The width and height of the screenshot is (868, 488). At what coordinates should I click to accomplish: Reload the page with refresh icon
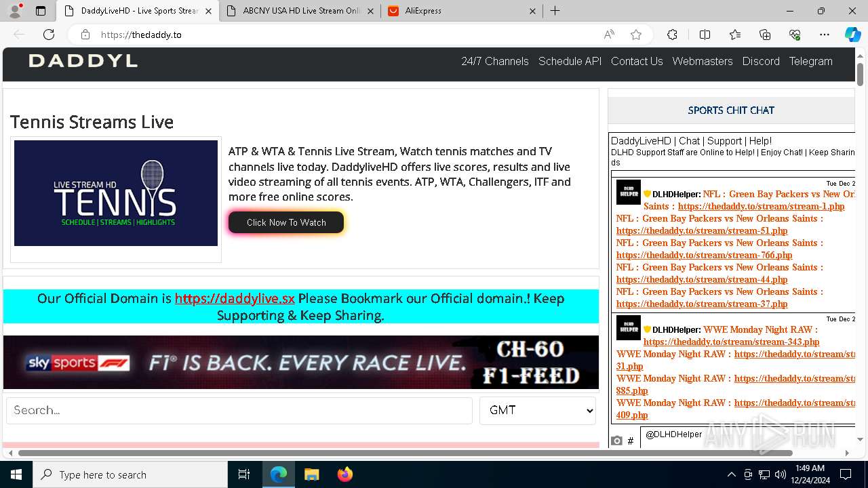pyautogui.click(x=49, y=35)
